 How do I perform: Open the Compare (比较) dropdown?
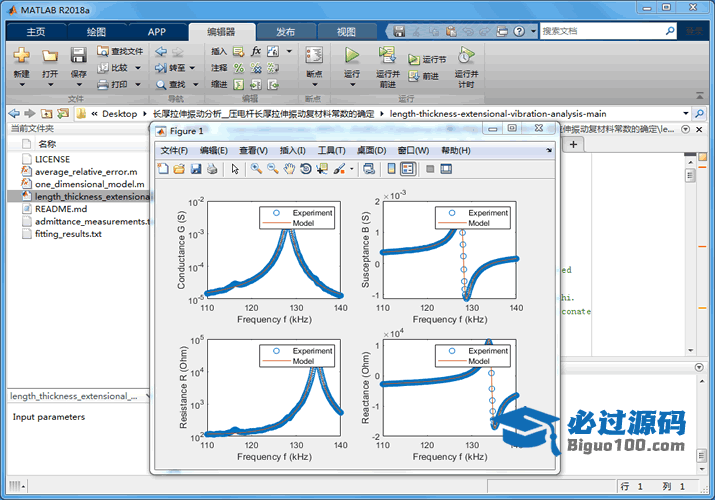[x=138, y=68]
